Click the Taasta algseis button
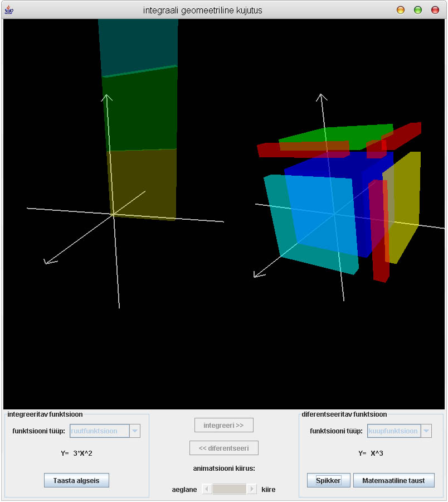The image size is (448, 502). coord(76,480)
